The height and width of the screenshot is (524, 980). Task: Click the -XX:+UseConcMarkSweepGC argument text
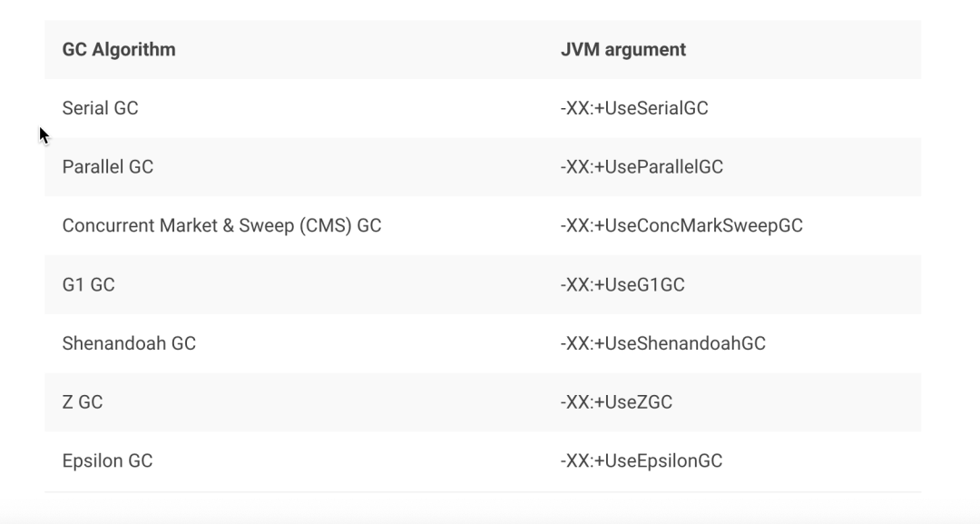click(x=681, y=225)
